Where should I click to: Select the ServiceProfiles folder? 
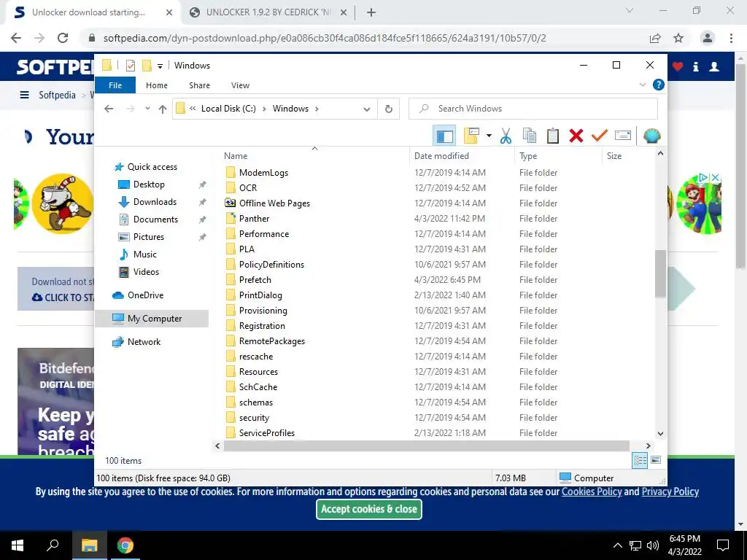coord(267,433)
